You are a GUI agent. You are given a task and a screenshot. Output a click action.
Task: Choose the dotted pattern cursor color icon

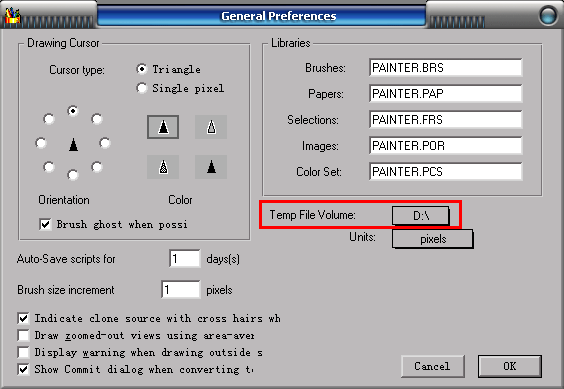tap(163, 167)
